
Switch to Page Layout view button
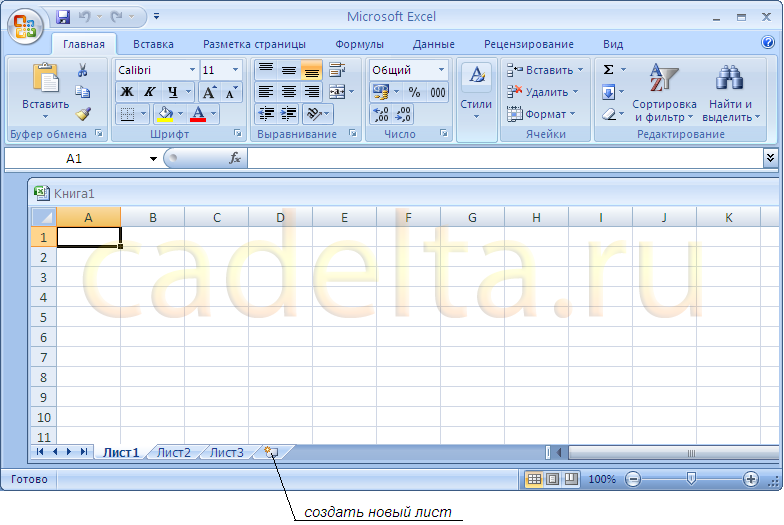tap(552, 479)
